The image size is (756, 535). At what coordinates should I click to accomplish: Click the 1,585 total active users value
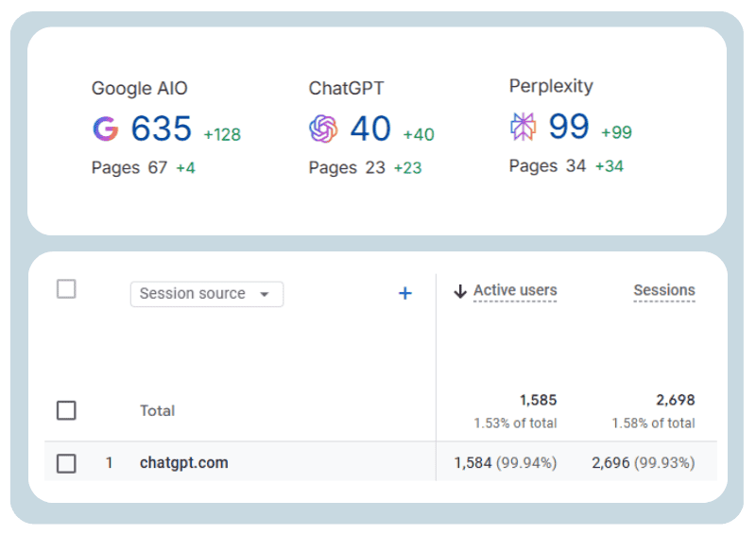click(x=538, y=400)
